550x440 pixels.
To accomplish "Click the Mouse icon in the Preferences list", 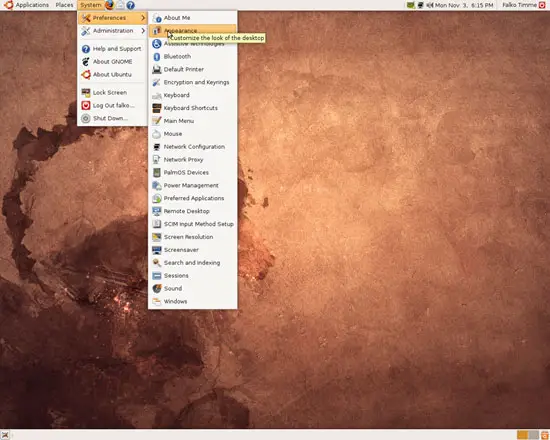I will (x=156, y=134).
